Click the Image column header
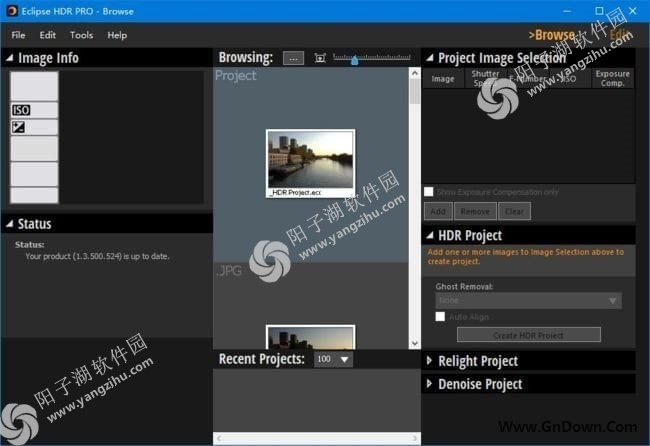 pyautogui.click(x=443, y=79)
